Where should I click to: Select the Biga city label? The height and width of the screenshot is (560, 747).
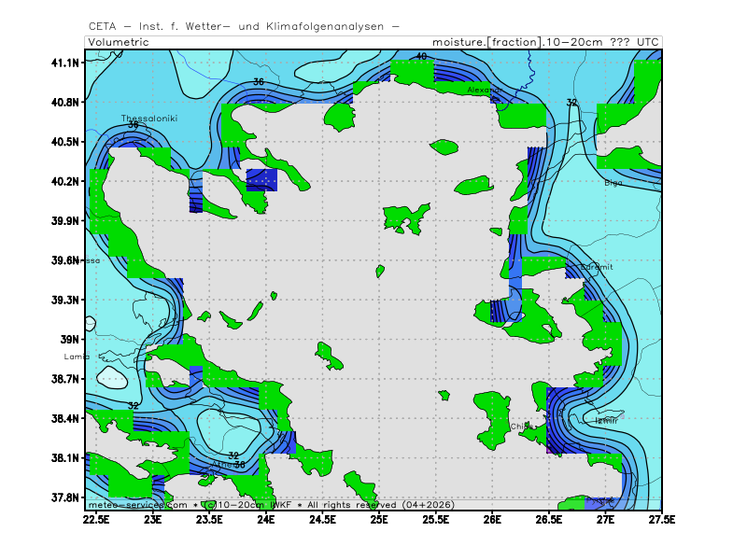613,183
